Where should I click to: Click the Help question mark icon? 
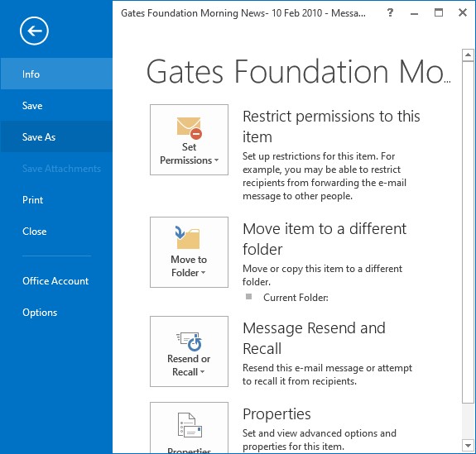390,12
